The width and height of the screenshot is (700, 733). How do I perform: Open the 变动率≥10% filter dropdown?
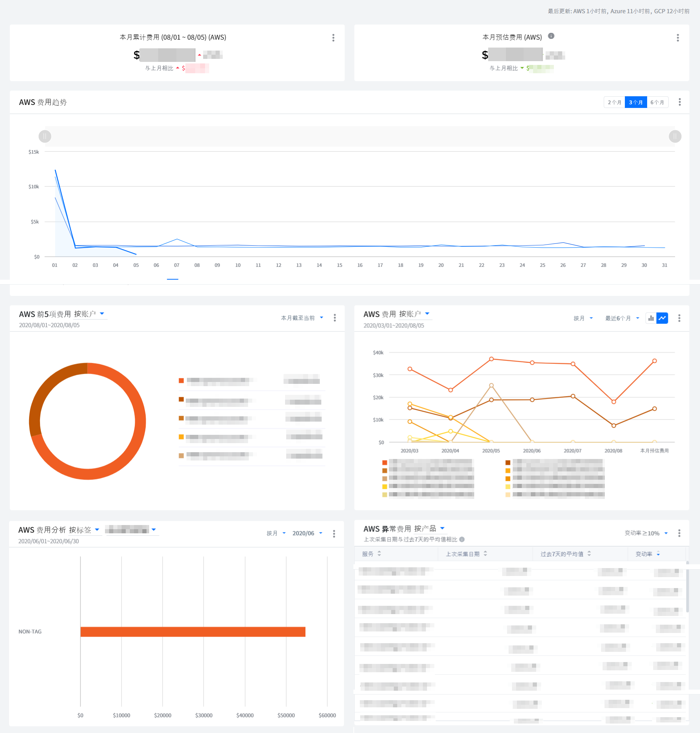[646, 533]
